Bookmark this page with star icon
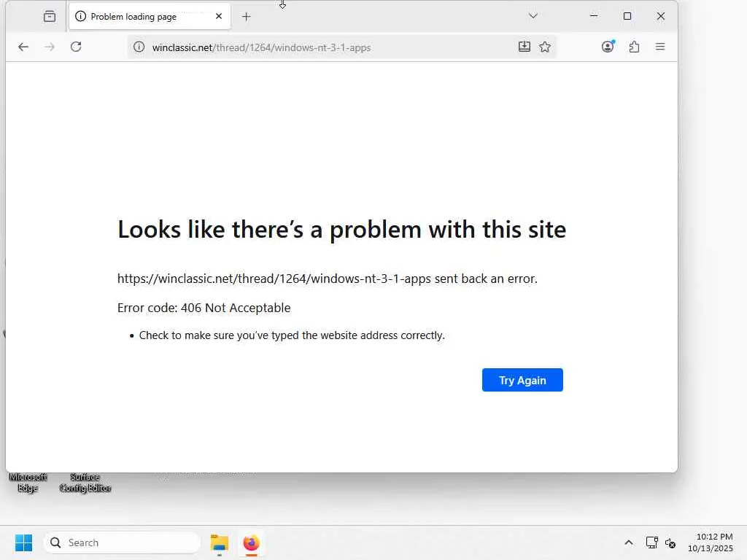Image resolution: width=747 pixels, height=560 pixels. [x=545, y=47]
